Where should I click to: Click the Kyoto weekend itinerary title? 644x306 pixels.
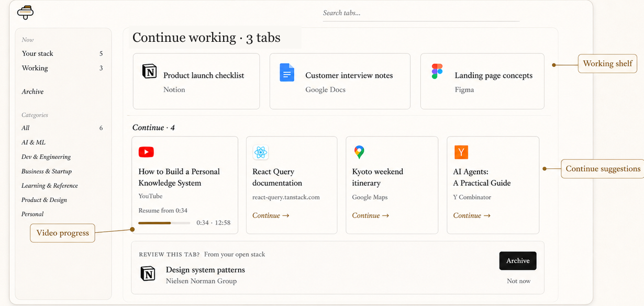tap(377, 177)
